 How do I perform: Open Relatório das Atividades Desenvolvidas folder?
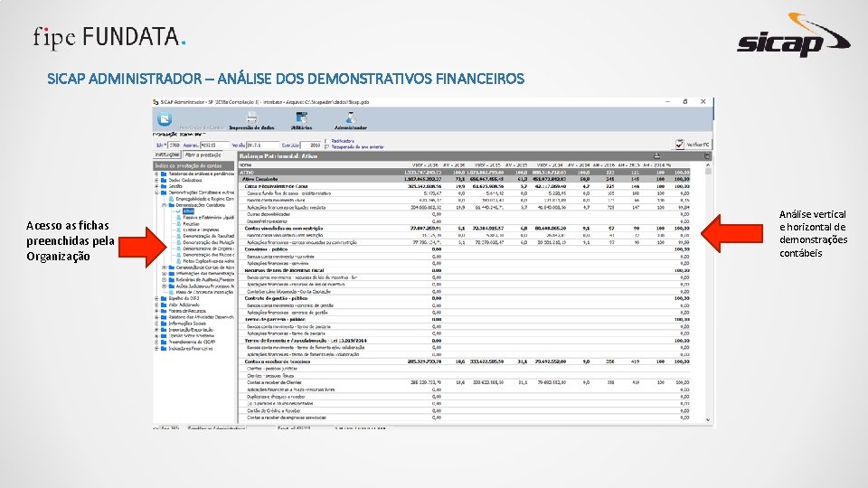tap(201, 317)
